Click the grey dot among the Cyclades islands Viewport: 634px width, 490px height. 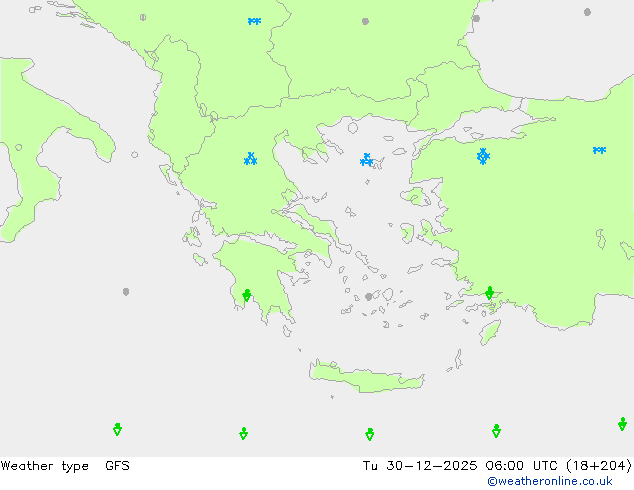coord(368,297)
